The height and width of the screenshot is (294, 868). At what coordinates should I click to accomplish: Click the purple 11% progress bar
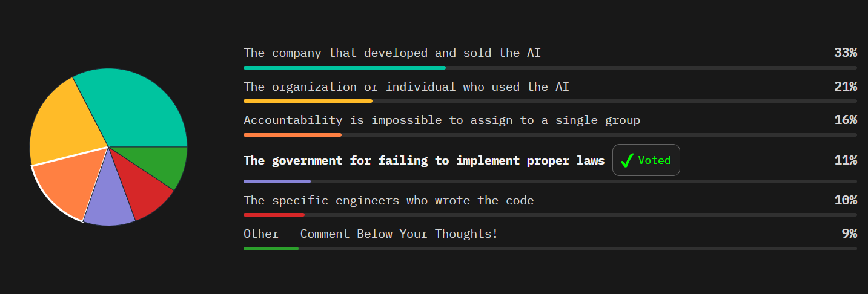tap(277, 181)
